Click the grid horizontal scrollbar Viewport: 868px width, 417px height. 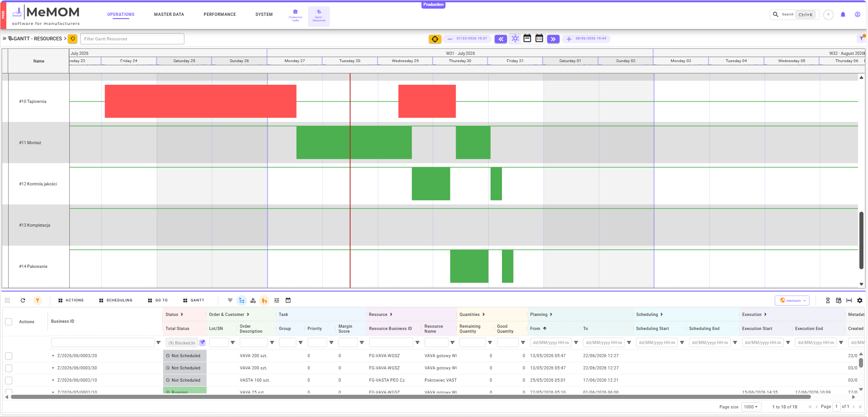tap(411, 397)
